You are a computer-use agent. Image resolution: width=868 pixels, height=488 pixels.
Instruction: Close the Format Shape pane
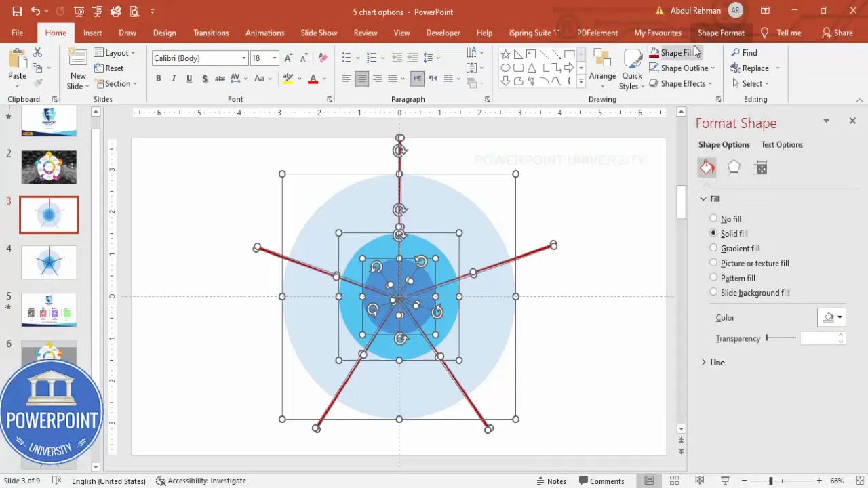point(852,121)
